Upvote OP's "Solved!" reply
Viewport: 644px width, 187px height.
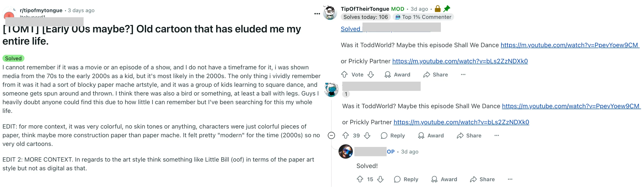[360, 179]
